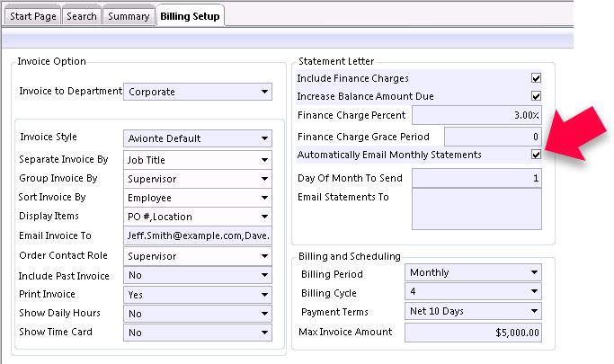Open the Payment Terms dropdown
The image size is (614, 364).
[x=473, y=311]
